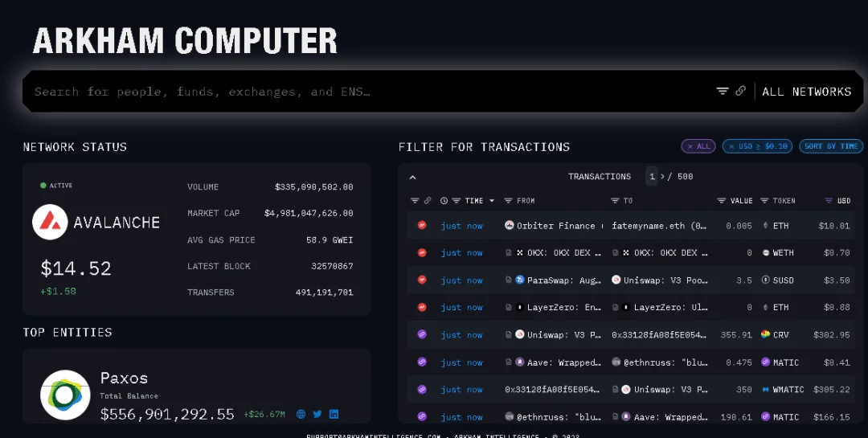Click the $14.52 Avalanche price
The image size is (868, 438).
click(x=76, y=268)
